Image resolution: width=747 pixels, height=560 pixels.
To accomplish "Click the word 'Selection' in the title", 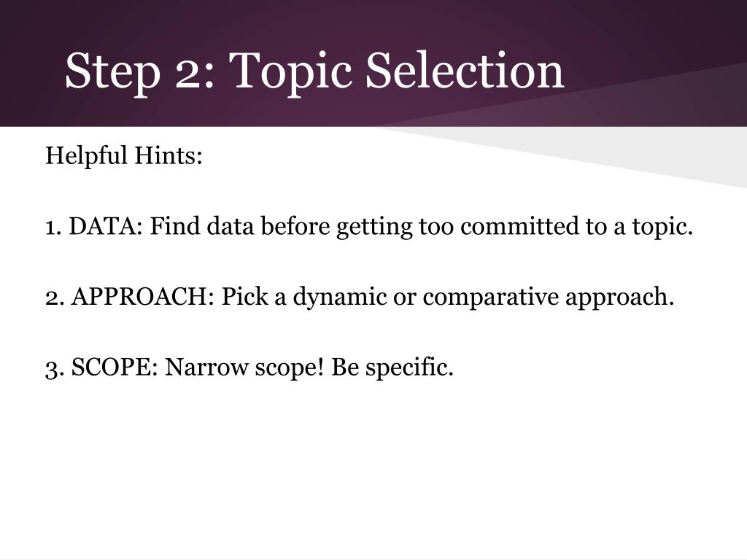I will [465, 70].
